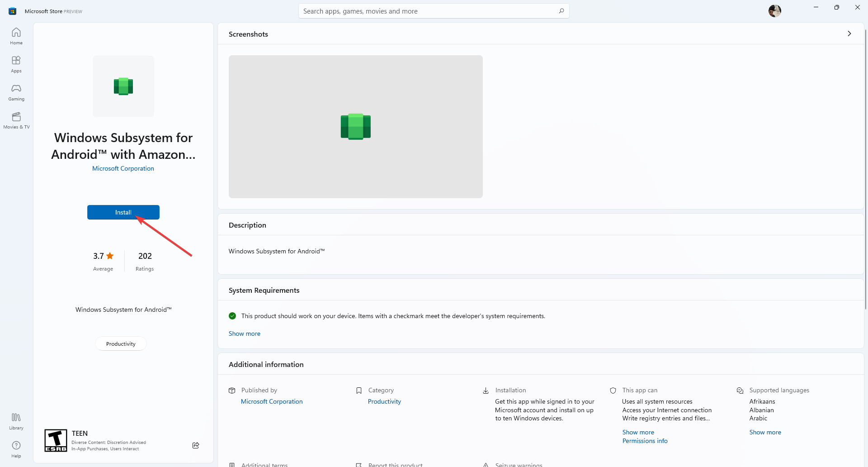The image size is (868, 467).
Task: Click the vertical page scrollbar
Action: click(x=866, y=170)
